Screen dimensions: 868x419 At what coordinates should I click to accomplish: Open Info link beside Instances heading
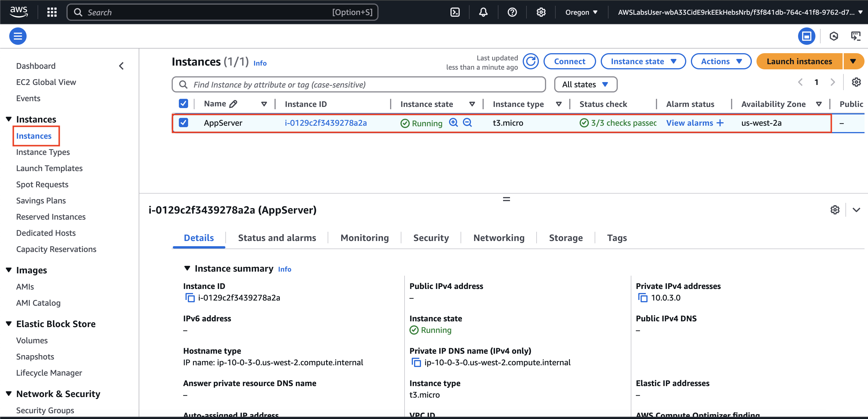click(260, 63)
